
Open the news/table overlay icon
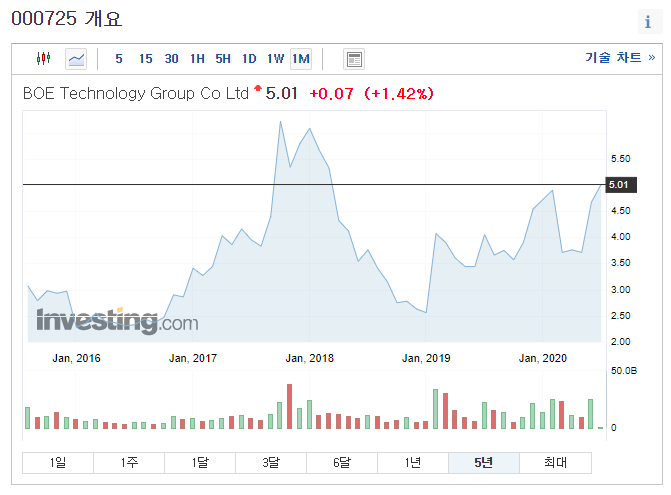click(354, 59)
